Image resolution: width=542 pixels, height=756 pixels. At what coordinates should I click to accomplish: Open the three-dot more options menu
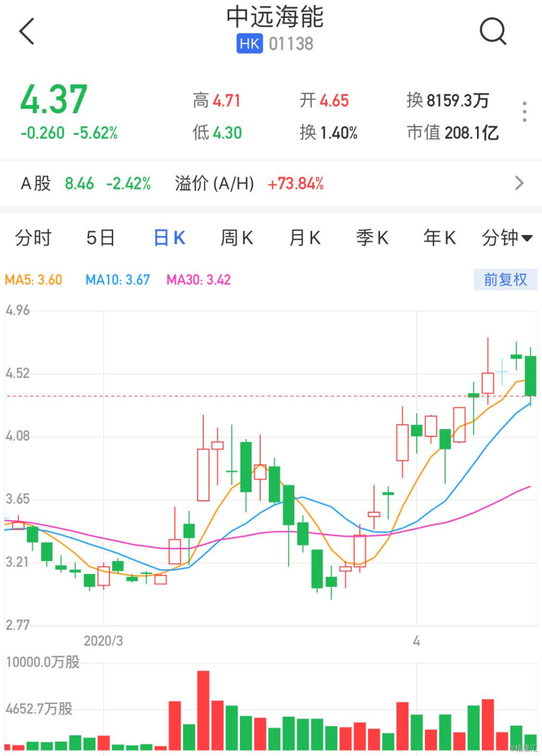[524, 112]
